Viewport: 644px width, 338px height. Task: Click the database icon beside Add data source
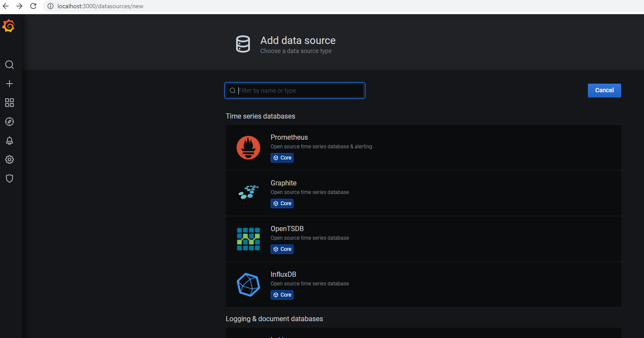coord(243,44)
